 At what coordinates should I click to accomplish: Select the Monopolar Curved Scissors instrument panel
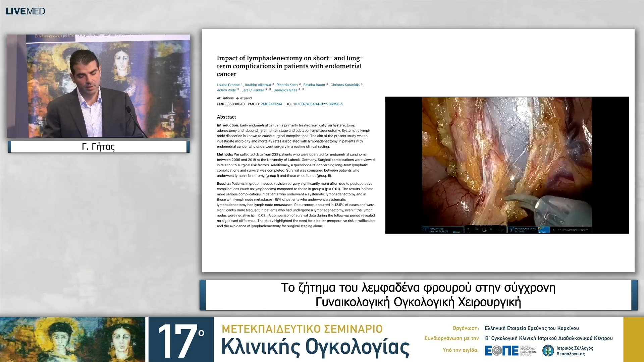(525, 230)
